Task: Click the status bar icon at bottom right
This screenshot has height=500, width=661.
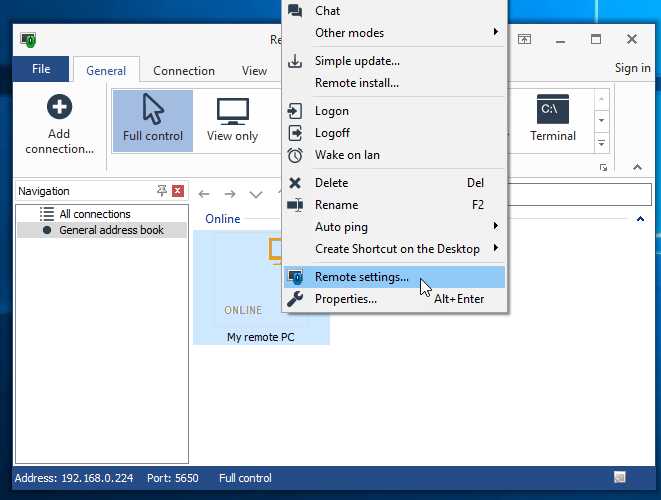Action: (x=621, y=478)
